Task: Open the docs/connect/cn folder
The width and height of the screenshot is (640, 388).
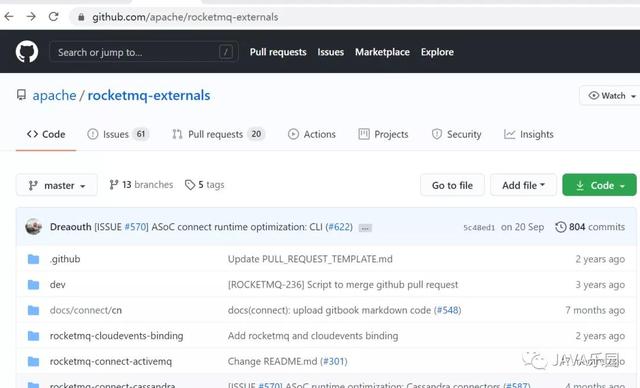Action: click(x=86, y=310)
